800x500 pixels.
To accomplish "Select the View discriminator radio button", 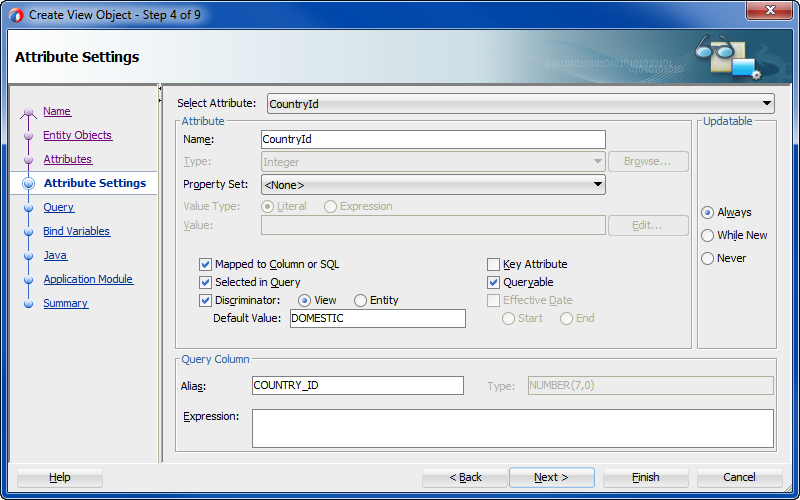I will (304, 301).
